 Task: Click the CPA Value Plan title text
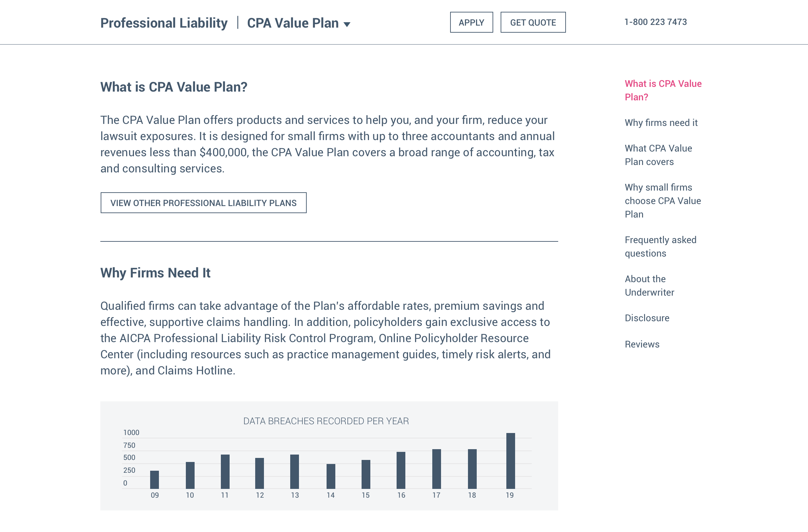point(292,23)
